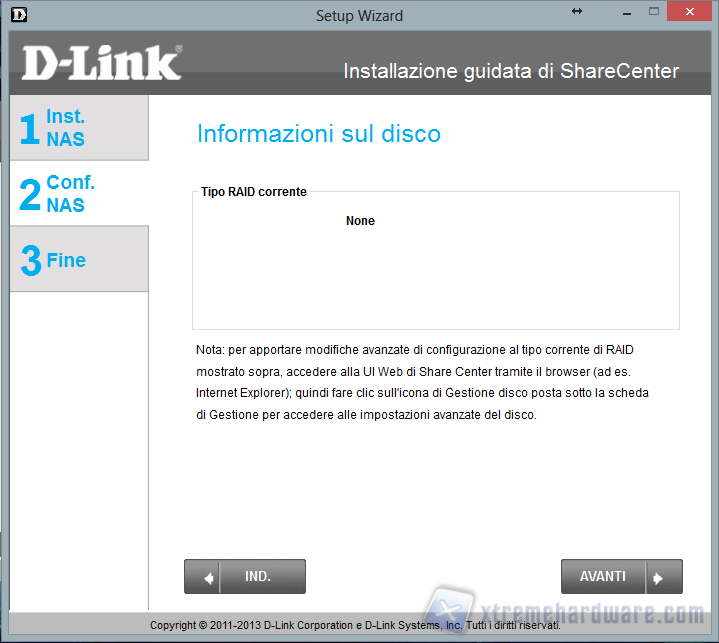Go back with the IND. button
This screenshot has height=643, width=719.
(x=245, y=577)
